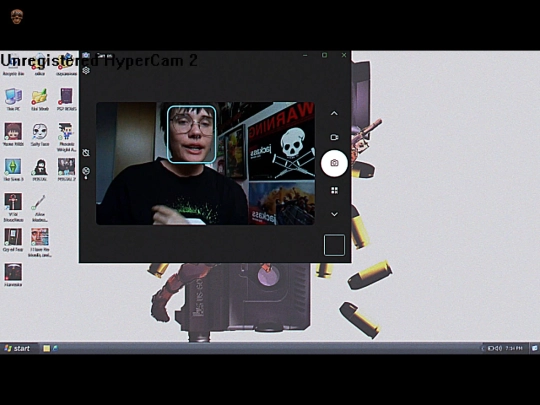Viewport: 540px width, 405px height.
Task: Select the barcode scanning mode icon
Action: (334, 190)
